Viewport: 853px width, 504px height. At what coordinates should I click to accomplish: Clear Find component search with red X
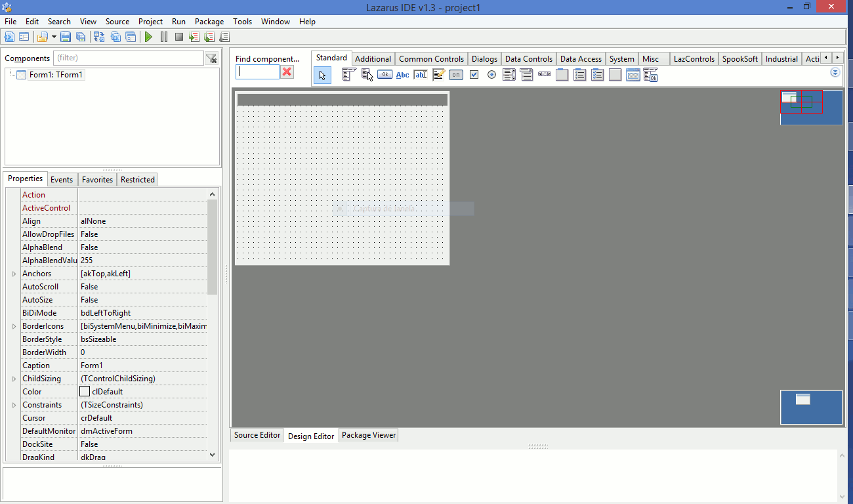point(287,72)
